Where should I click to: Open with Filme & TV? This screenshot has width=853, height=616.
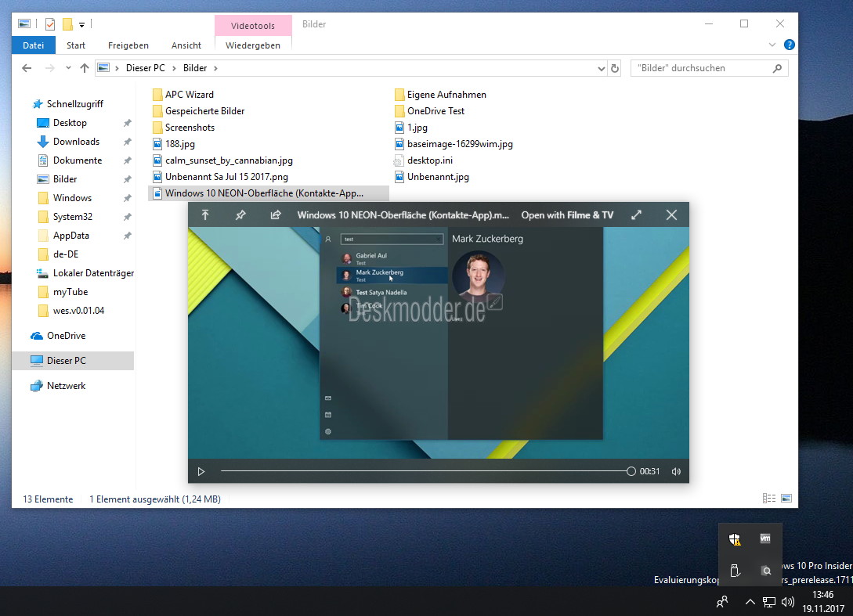pos(567,214)
